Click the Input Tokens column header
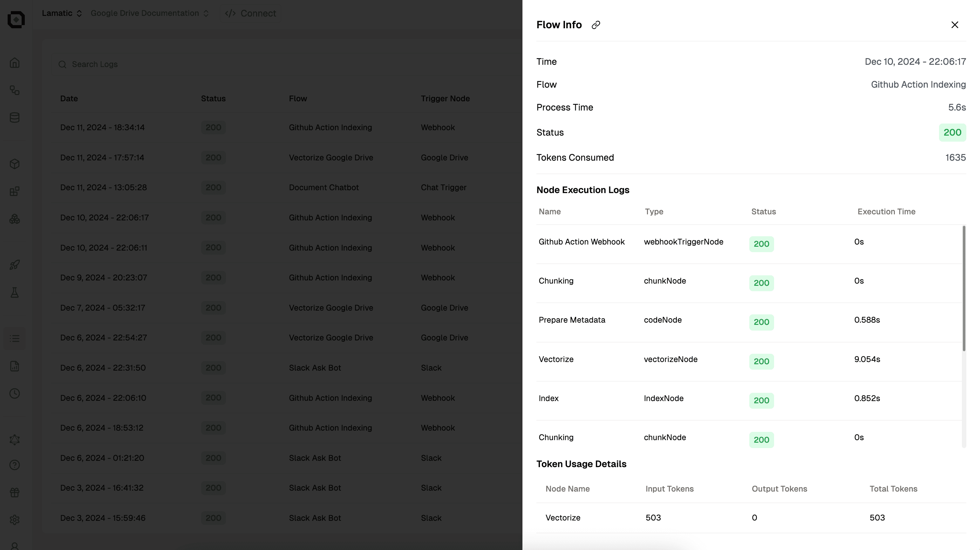 669,489
